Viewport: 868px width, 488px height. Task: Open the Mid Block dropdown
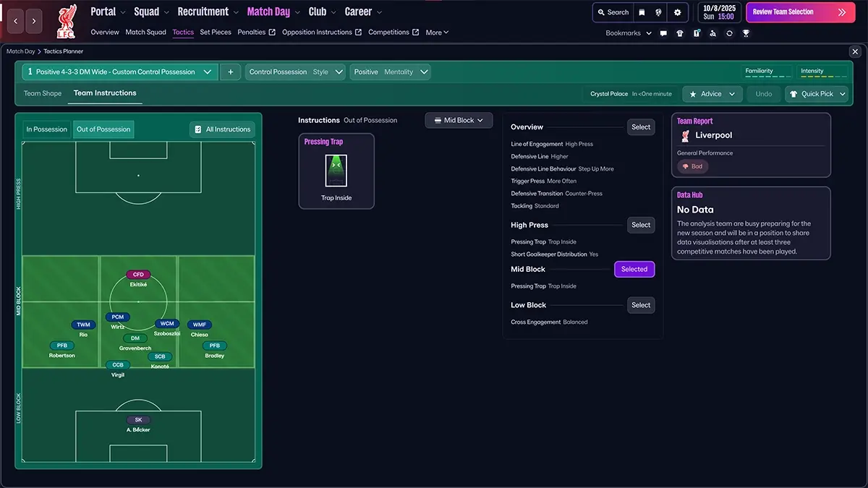459,121
